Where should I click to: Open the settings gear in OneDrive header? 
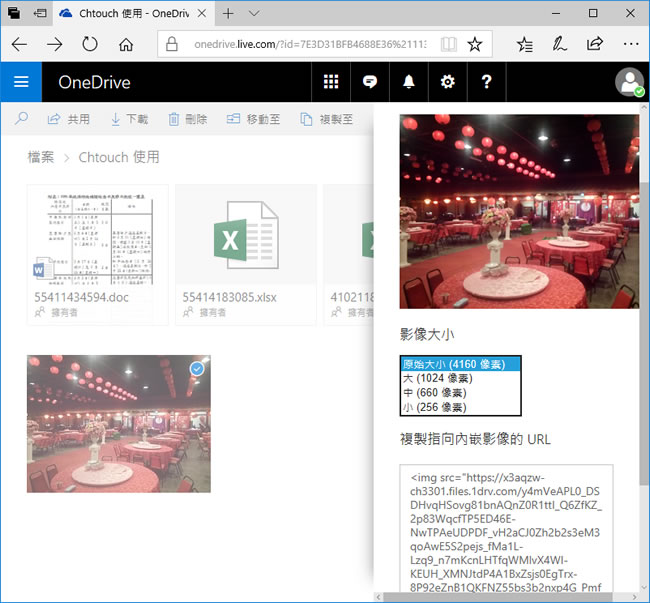click(x=447, y=82)
